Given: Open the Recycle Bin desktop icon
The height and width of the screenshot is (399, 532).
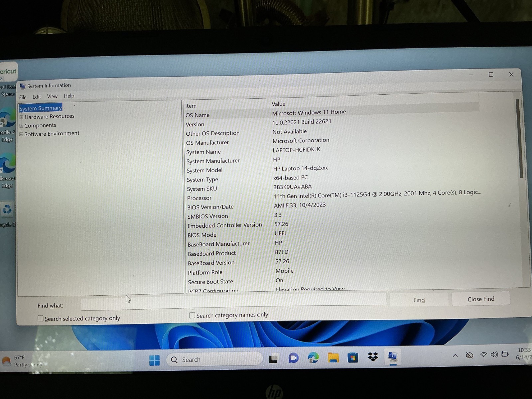Looking at the screenshot, I should (7, 214).
